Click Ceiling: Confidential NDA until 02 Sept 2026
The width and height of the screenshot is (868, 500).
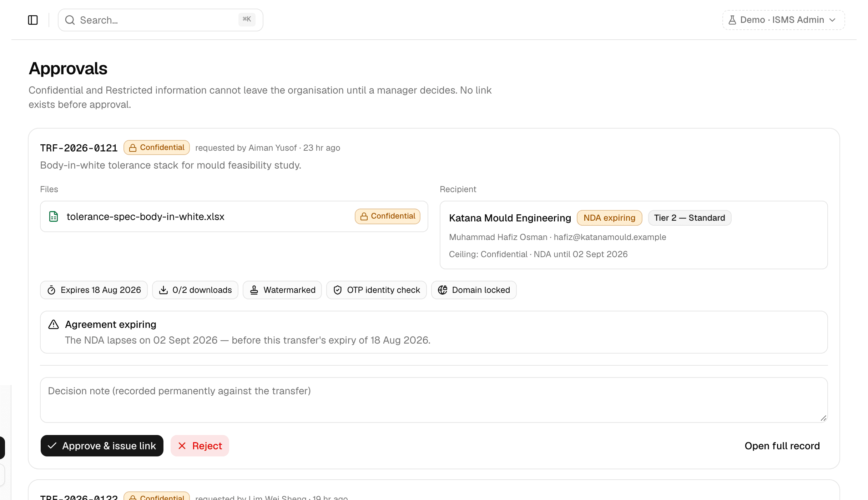pyautogui.click(x=538, y=254)
